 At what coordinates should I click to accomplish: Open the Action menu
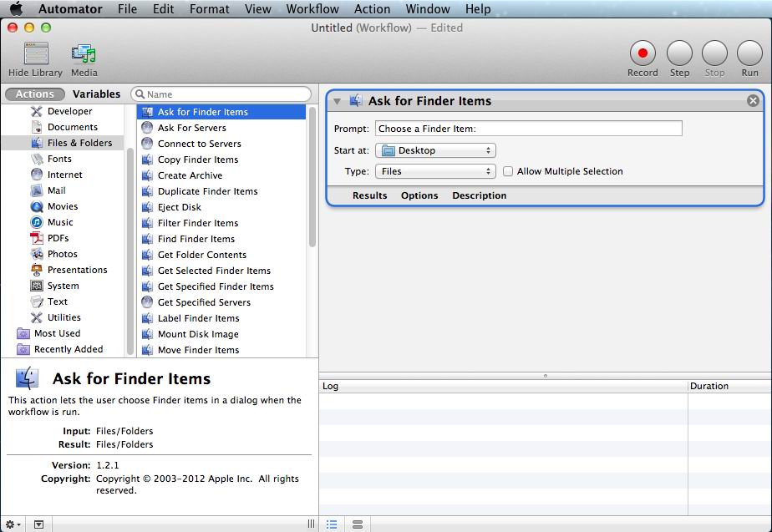(372, 9)
